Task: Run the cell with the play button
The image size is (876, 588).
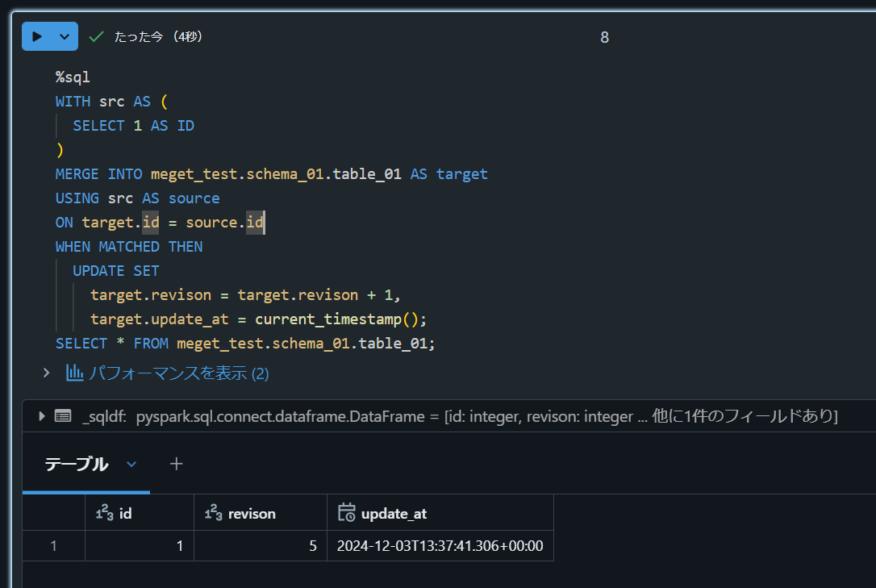Action: (37, 37)
